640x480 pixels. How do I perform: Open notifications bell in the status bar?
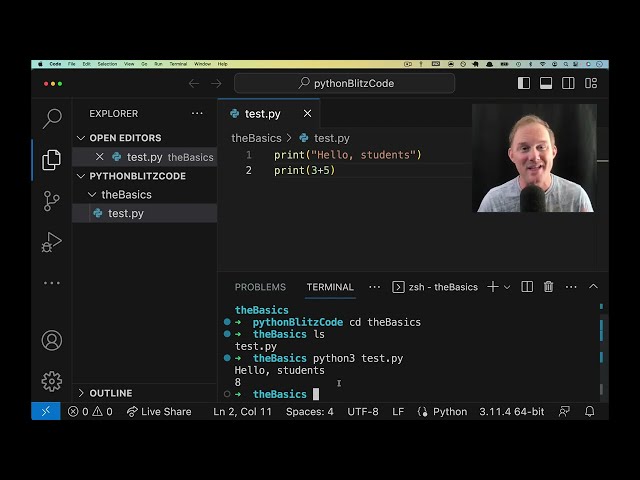point(589,411)
